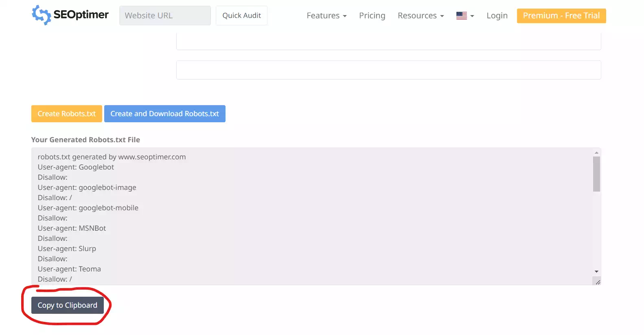
Task: Open the US flag language selector
Action: tap(465, 15)
